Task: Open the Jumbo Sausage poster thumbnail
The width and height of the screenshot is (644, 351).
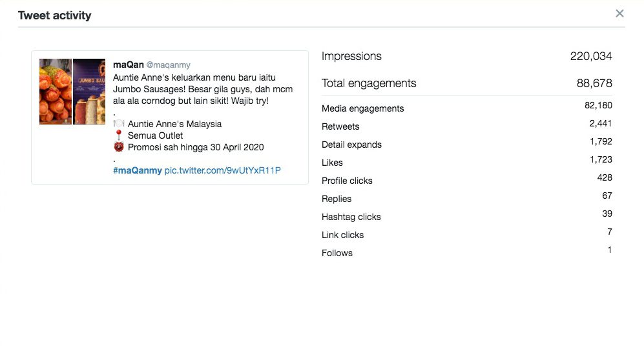Action: point(89,92)
